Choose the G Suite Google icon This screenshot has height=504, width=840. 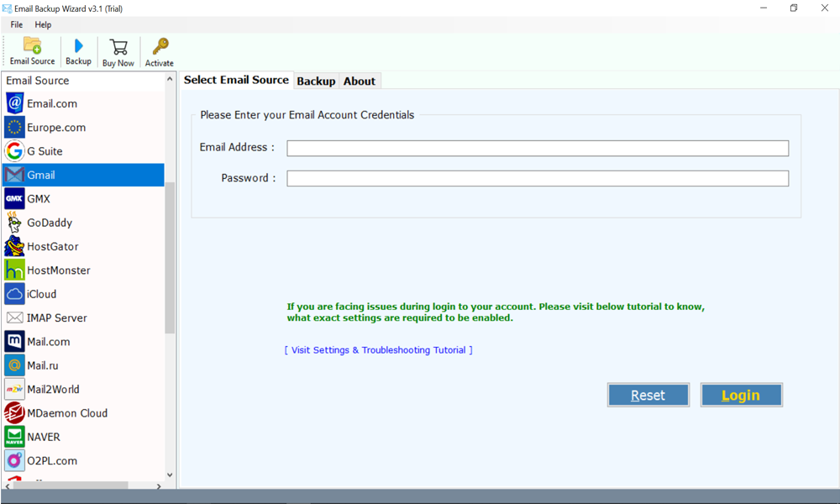pyautogui.click(x=14, y=151)
